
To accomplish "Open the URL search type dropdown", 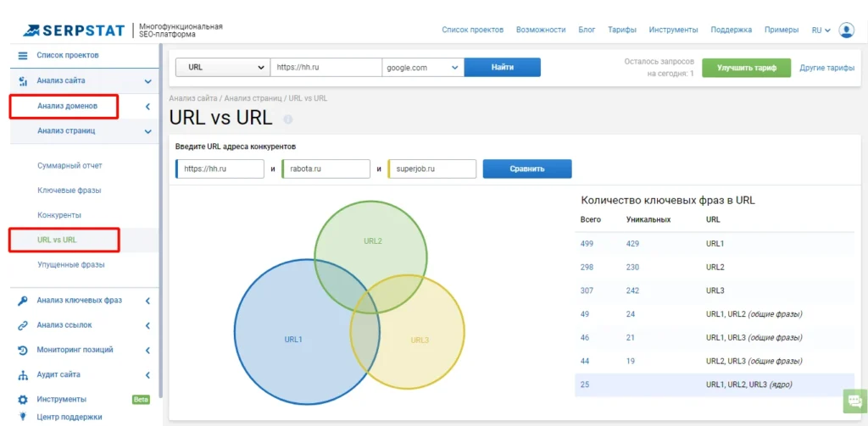I will coord(223,68).
